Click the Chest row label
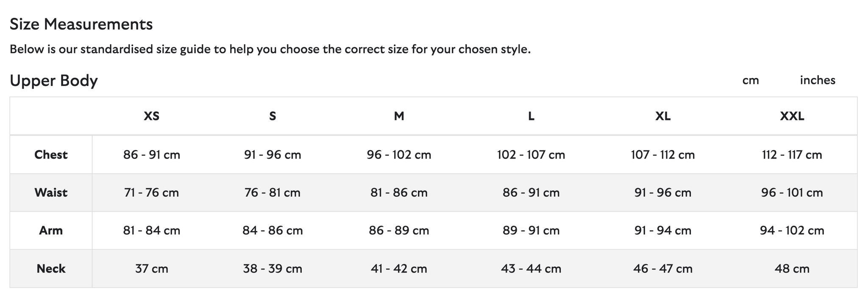 click(x=51, y=155)
